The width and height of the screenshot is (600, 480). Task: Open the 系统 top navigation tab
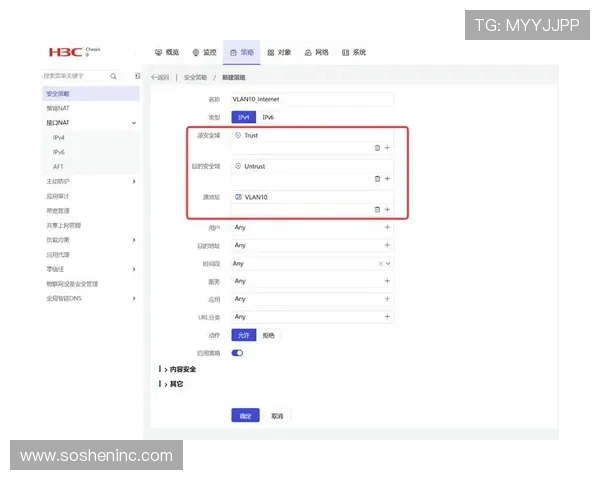tap(354, 52)
